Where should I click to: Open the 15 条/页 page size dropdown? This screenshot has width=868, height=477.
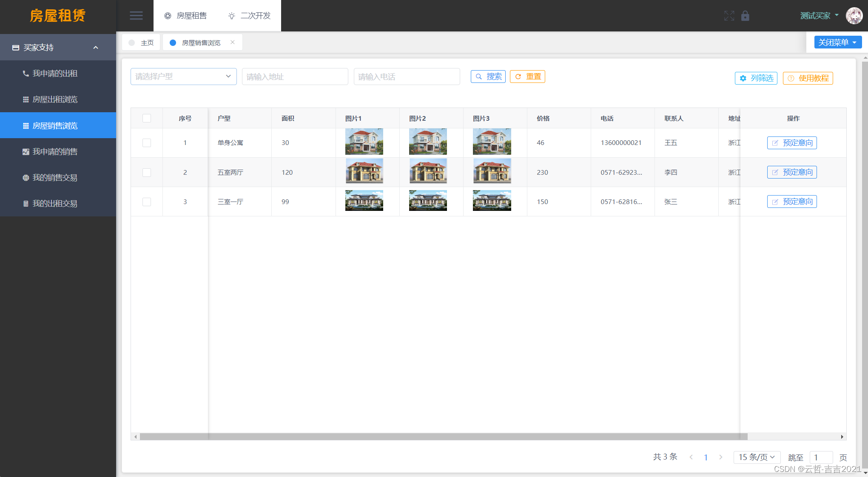757,457
